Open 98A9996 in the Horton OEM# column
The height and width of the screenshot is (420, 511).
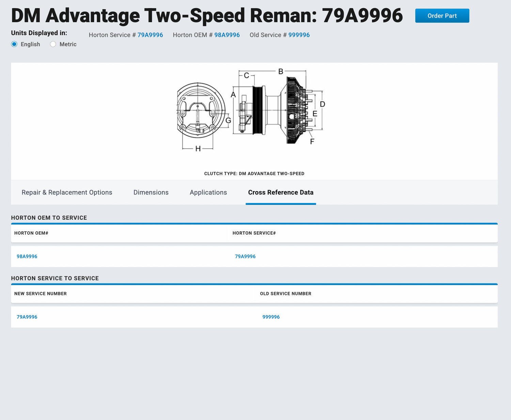[27, 256]
